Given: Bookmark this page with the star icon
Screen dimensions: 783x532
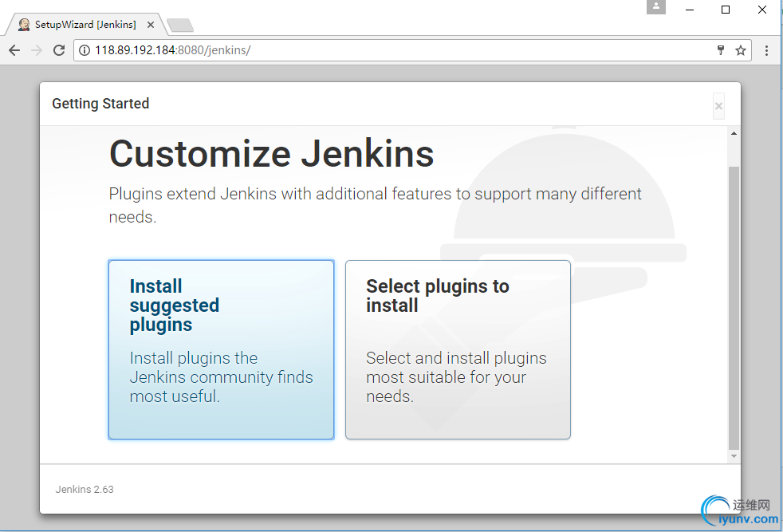Looking at the screenshot, I should pyautogui.click(x=741, y=50).
